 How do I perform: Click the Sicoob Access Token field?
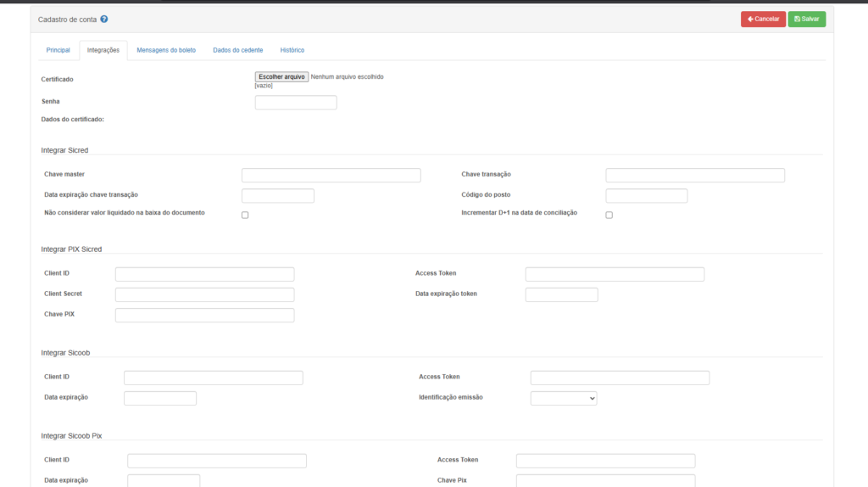[620, 378]
